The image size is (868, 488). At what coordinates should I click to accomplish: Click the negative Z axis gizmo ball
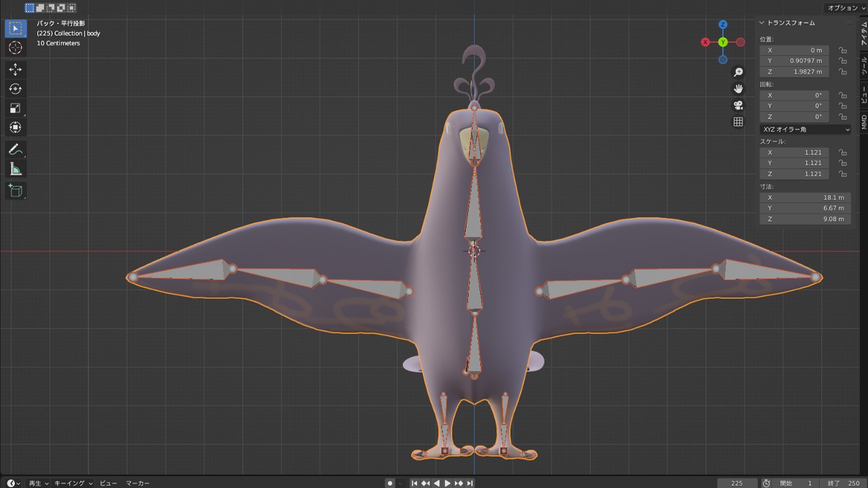click(723, 60)
